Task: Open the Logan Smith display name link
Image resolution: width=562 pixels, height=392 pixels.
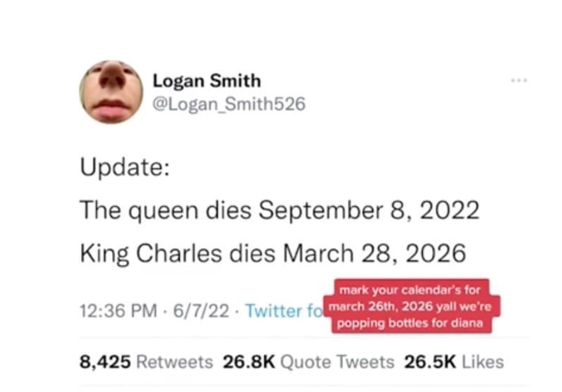Action: tap(207, 81)
